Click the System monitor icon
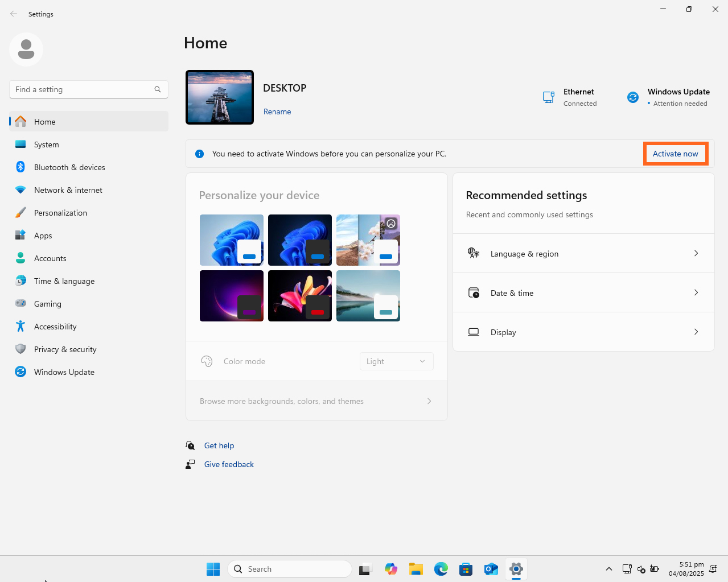The width and height of the screenshot is (728, 582). 20,145
